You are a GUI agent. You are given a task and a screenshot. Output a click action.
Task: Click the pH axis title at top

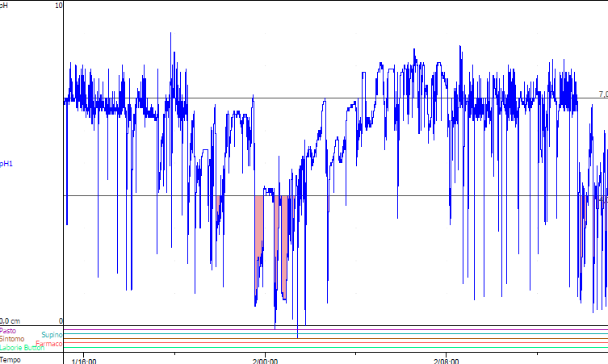click(x=3, y=6)
